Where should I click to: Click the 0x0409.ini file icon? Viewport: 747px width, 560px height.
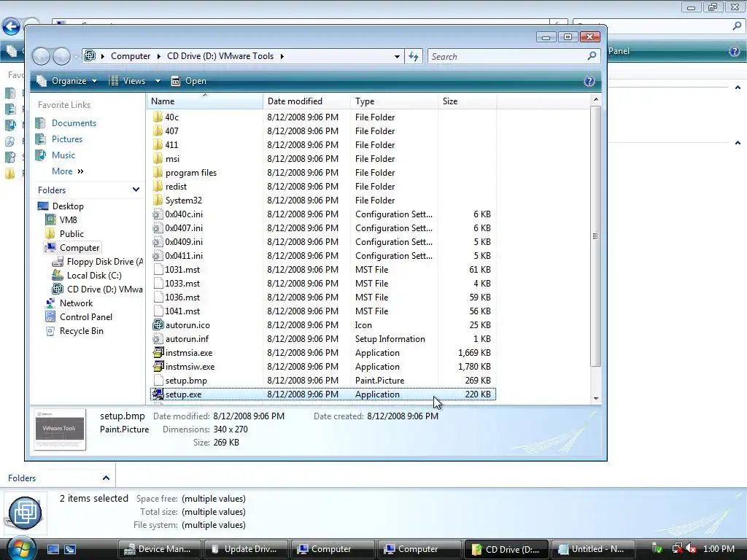coord(158,242)
